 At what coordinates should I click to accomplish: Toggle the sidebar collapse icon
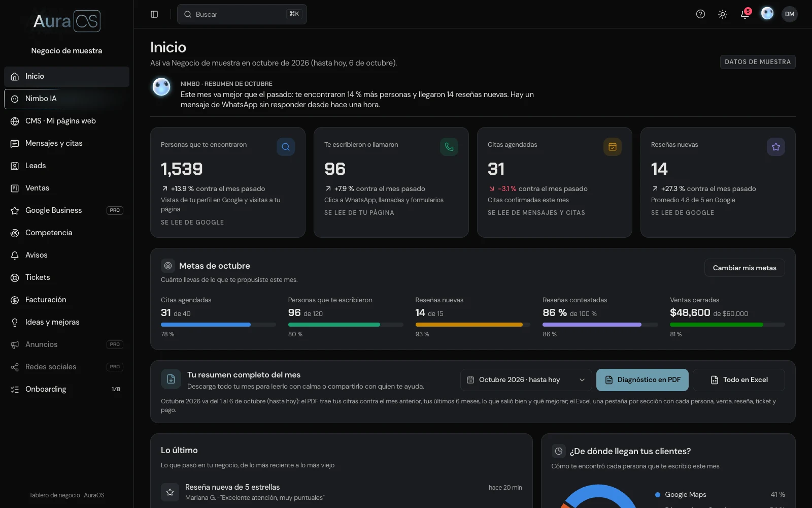154,14
